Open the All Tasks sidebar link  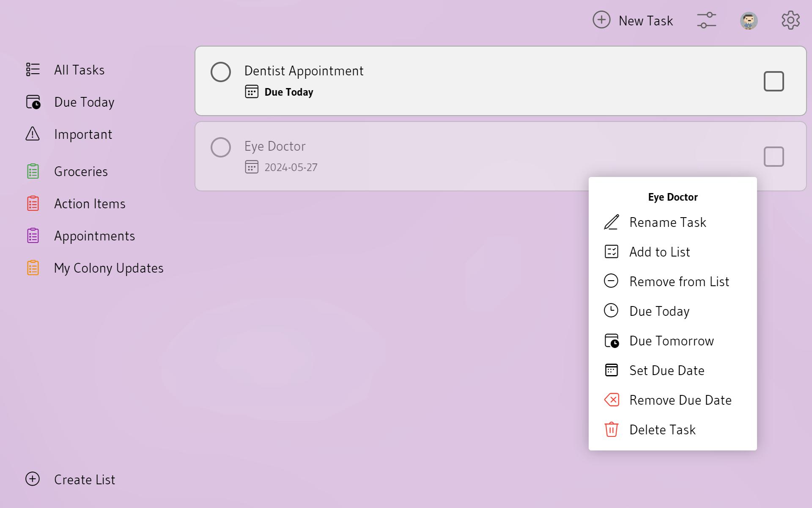[79, 69]
